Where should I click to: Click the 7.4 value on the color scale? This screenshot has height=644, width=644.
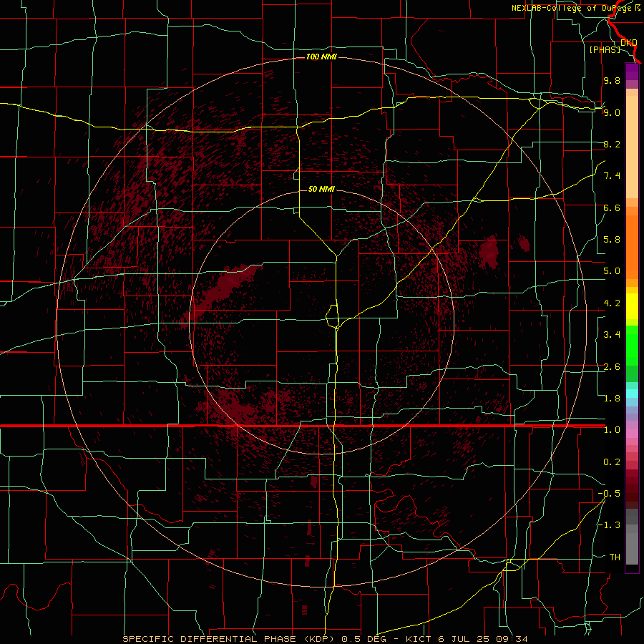pos(612,176)
